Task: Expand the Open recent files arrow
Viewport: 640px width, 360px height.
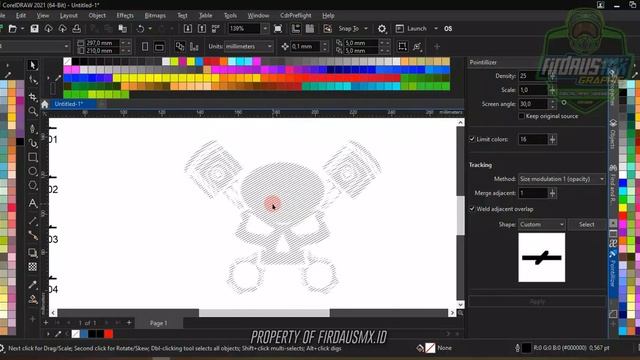Action: click(x=22, y=29)
